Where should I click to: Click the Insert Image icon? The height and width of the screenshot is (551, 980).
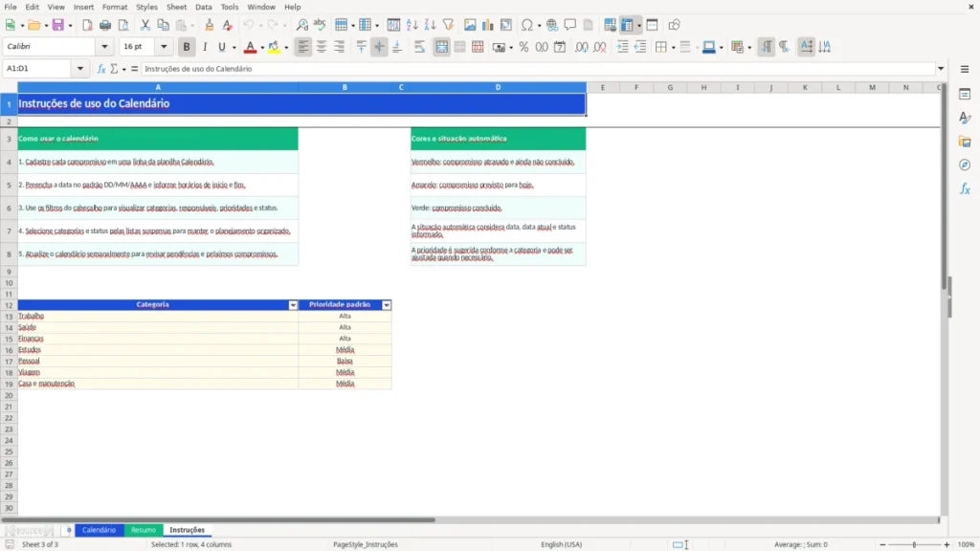tap(470, 25)
